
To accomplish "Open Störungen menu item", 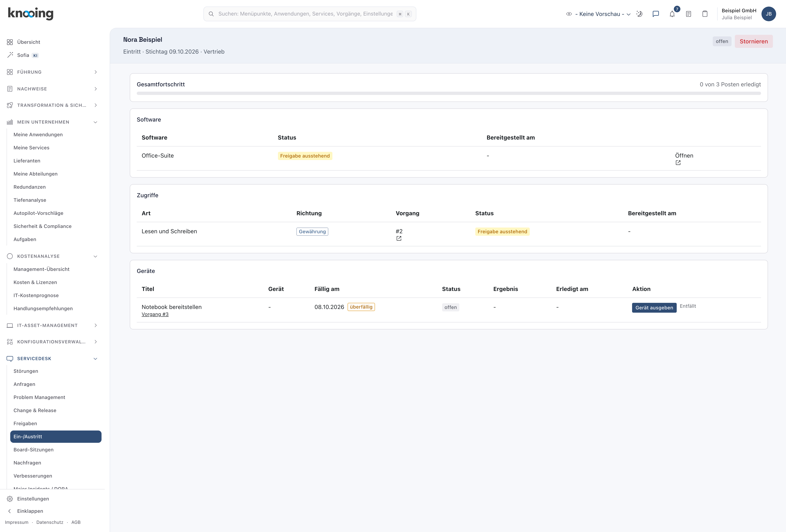I will [26, 371].
